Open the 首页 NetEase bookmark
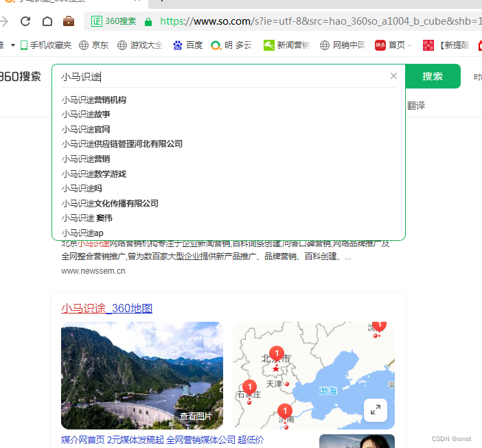This screenshot has width=482, height=448. pyautogui.click(x=393, y=45)
